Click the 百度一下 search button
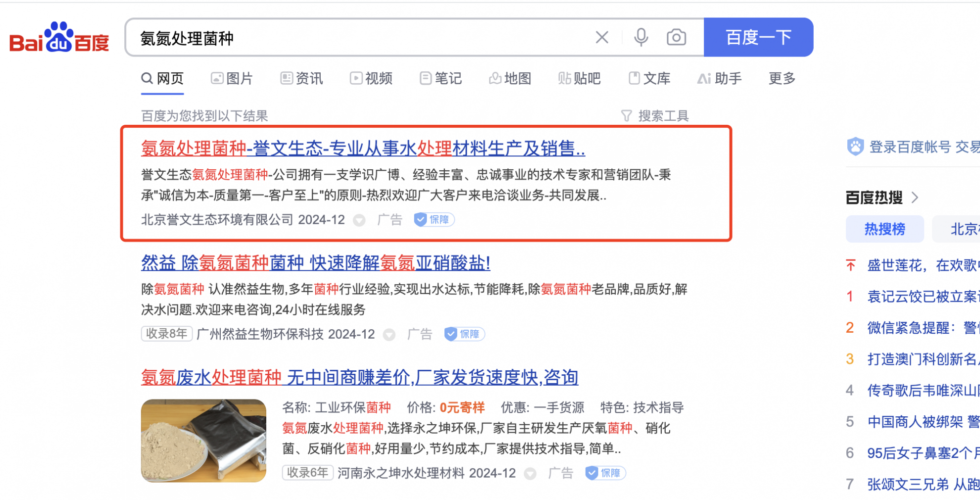980x500 pixels. pos(758,37)
